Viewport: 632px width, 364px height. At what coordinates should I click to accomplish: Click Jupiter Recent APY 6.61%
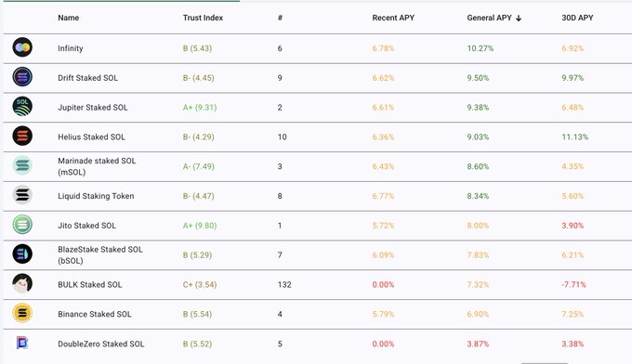coord(383,108)
